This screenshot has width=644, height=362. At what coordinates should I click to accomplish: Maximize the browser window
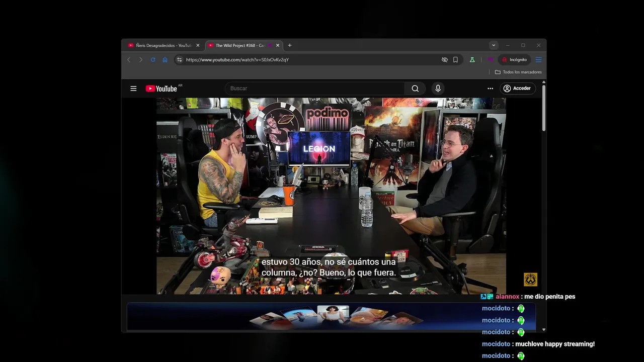(523, 45)
